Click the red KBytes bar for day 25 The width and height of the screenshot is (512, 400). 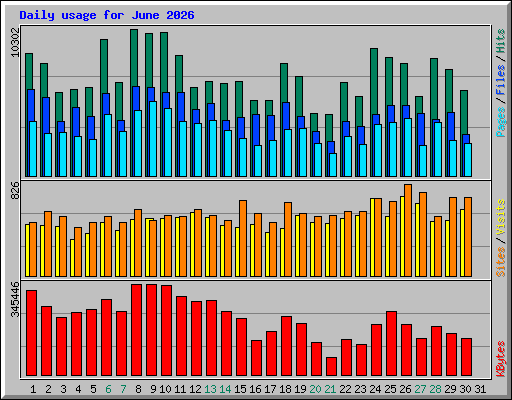click(x=391, y=344)
